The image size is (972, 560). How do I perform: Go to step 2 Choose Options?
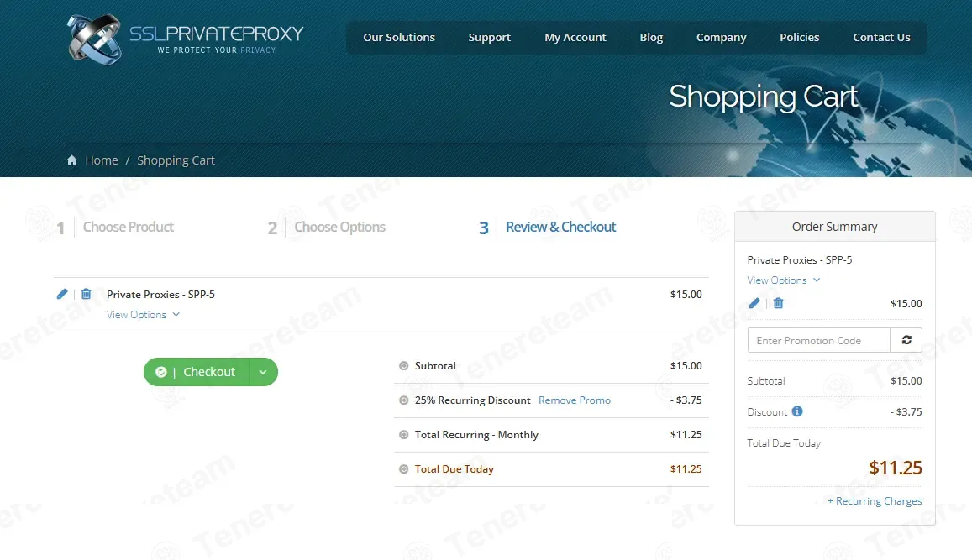point(327,228)
